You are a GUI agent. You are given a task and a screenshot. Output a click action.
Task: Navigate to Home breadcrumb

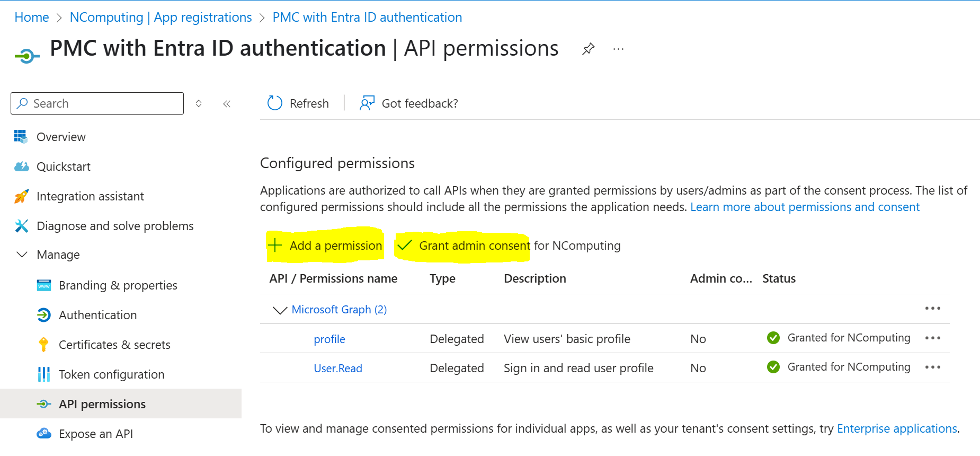point(32,17)
